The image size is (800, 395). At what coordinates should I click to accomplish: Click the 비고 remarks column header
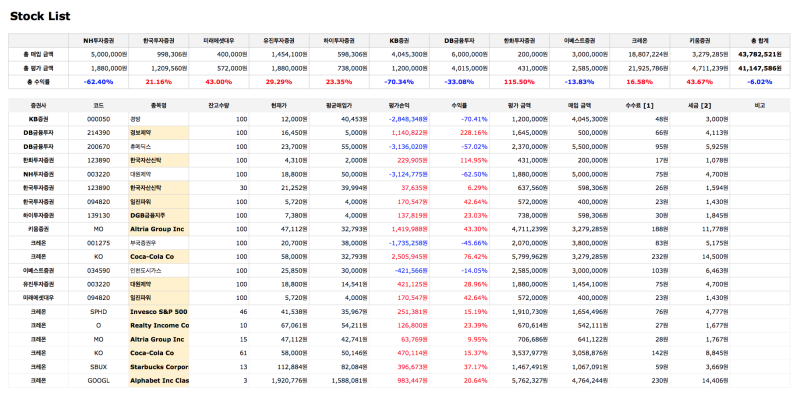coord(760,106)
